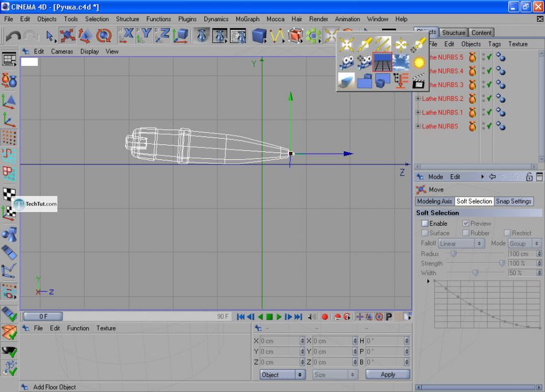Screen dimensions: 545x392
Task: Click the Content tab button
Action: click(481, 33)
